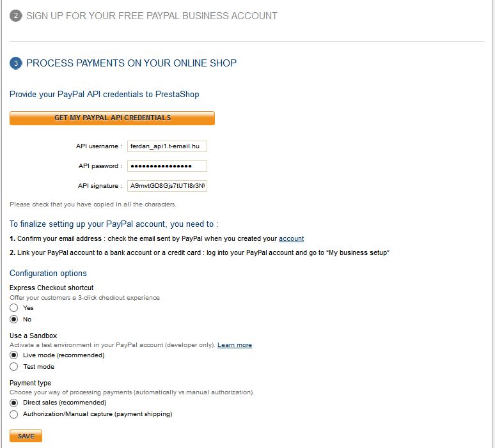
Task: Click the 'API password :' label text
Action: coord(100,166)
